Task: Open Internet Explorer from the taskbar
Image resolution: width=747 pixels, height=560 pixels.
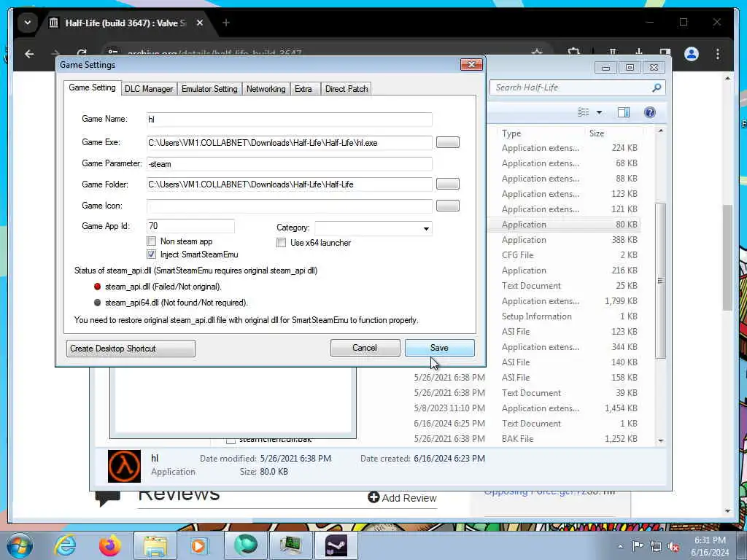Action: [x=65, y=545]
